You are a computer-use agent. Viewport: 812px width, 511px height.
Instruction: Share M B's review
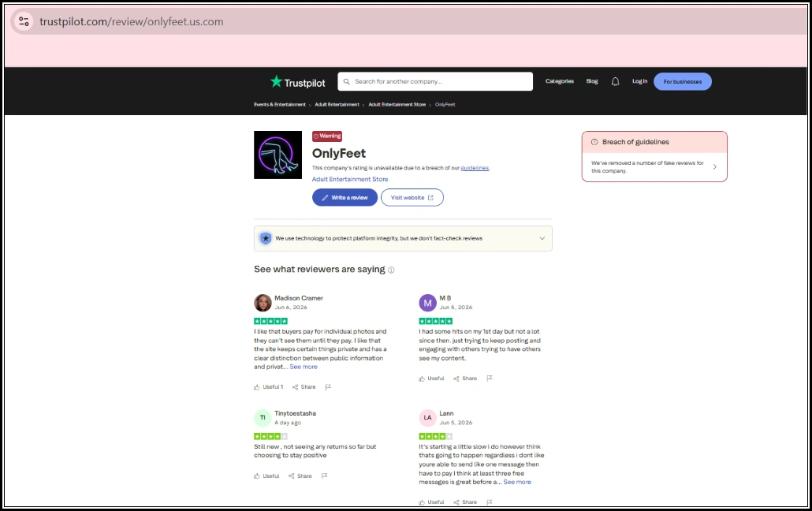(465, 379)
